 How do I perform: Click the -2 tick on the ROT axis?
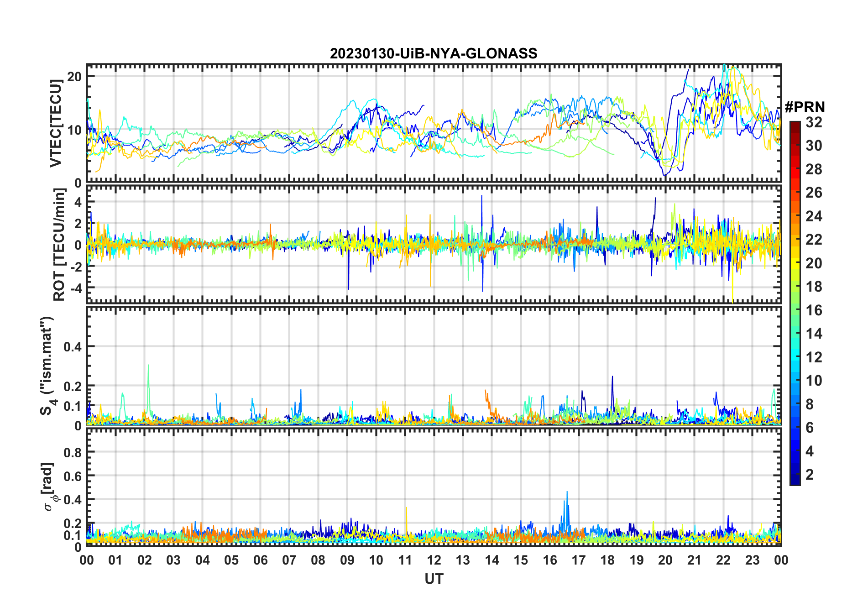[75, 267]
